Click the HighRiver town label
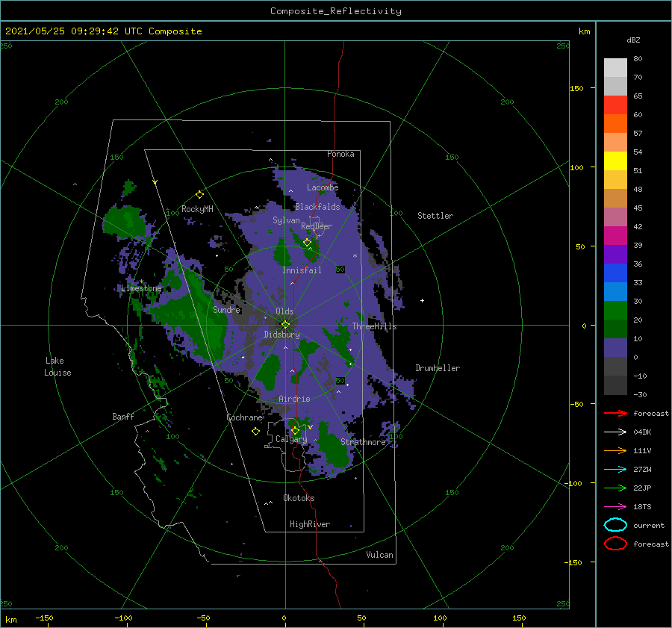This screenshot has height=628, width=672. click(x=310, y=524)
